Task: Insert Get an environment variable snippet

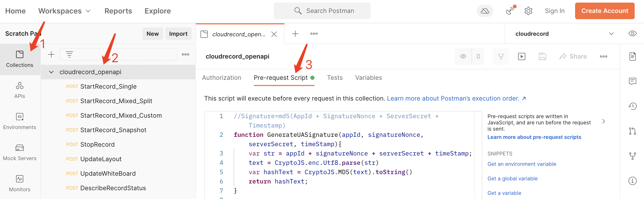Action: (522, 164)
